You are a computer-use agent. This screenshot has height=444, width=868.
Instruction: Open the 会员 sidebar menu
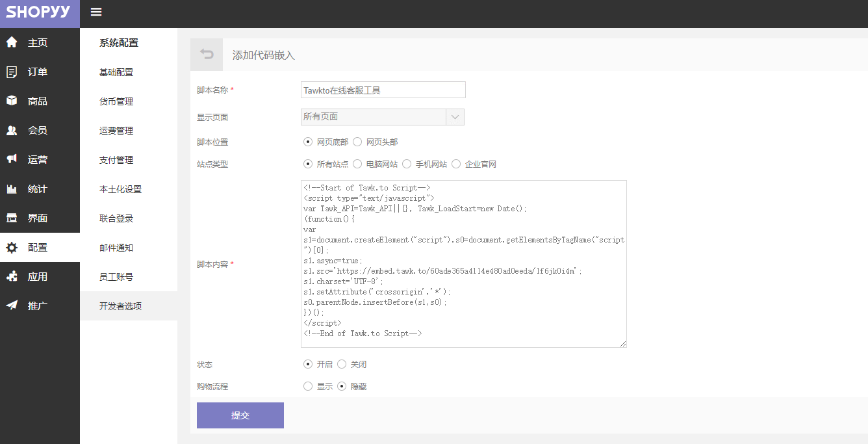click(x=40, y=131)
